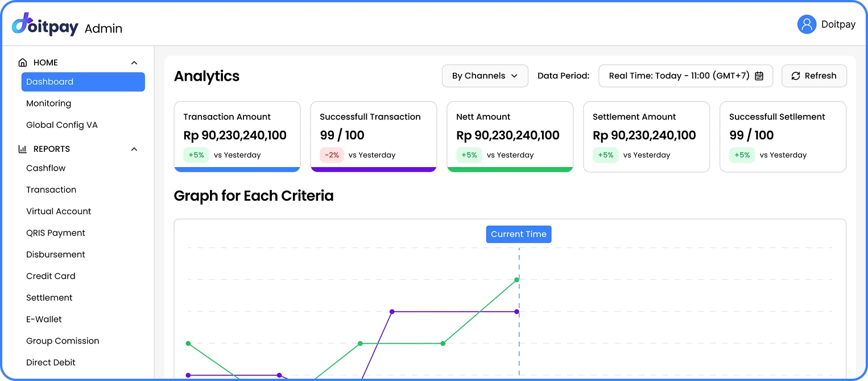Select the Transaction Amount card
The width and height of the screenshot is (868, 381).
click(x=237, y=136)
